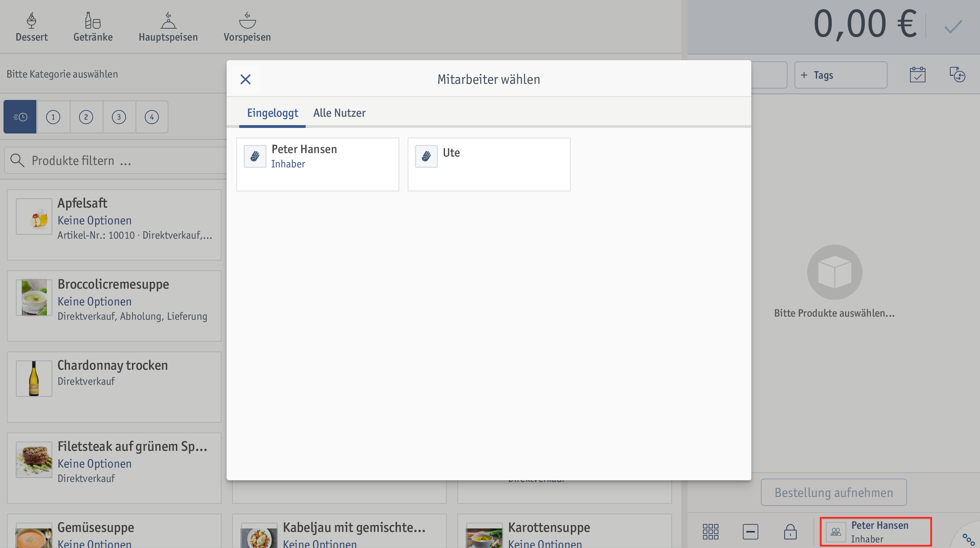Click the search magnifier icon
The image size is (980, 548).
[x=17, y=160]
